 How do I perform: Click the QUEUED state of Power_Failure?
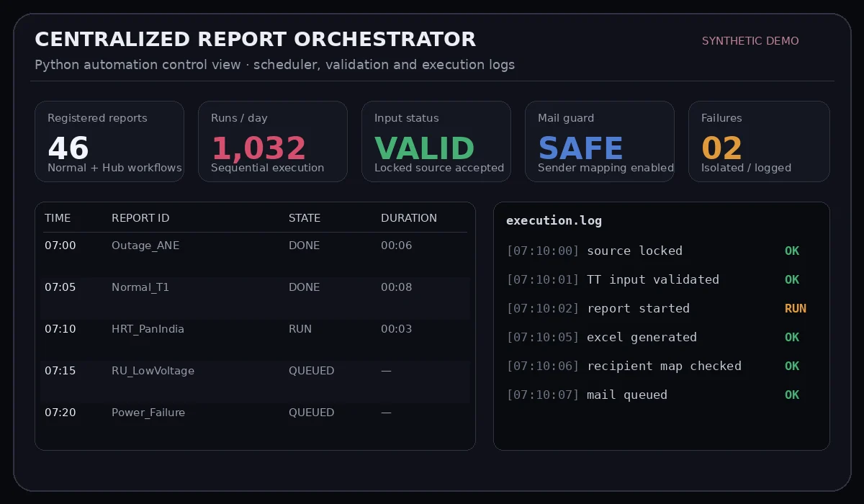312,413
